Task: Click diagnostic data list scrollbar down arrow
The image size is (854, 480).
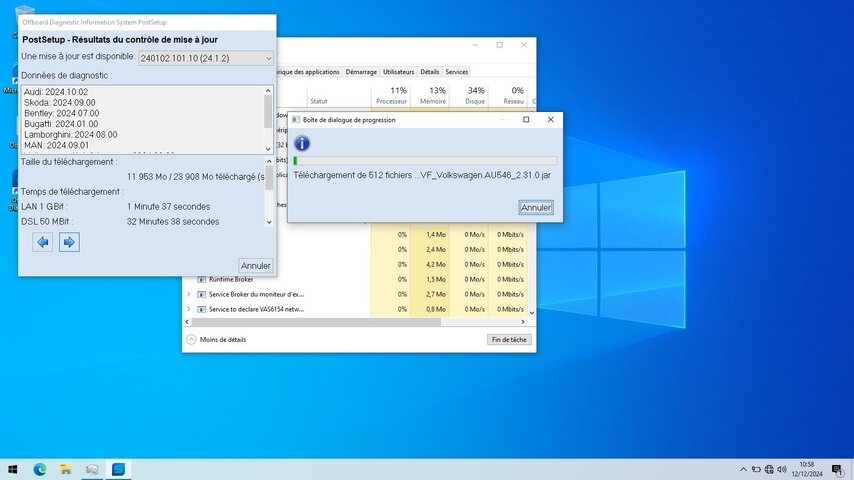Action: [268, 149]
